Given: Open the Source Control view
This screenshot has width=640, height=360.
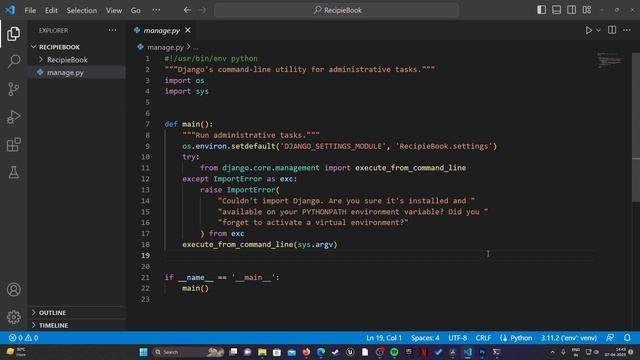Looking at the screenshot, I should (x=13, y=89).
